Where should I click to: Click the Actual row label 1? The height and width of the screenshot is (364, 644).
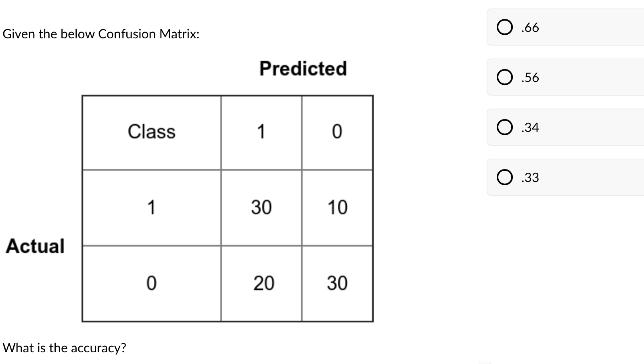point(152,207)
